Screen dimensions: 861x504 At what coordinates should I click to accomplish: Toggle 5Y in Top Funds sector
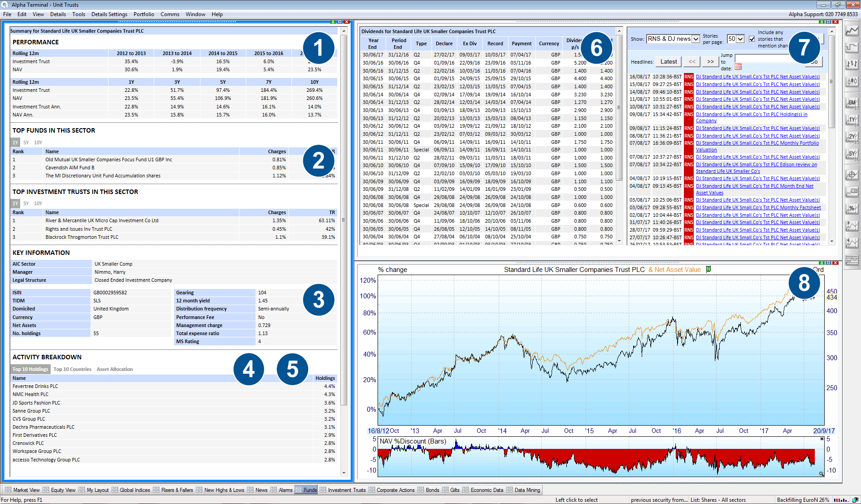[26, 142]
